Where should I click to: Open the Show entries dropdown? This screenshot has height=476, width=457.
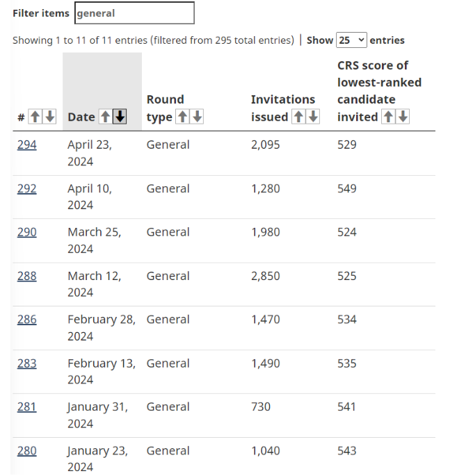(x=351, y=40)
